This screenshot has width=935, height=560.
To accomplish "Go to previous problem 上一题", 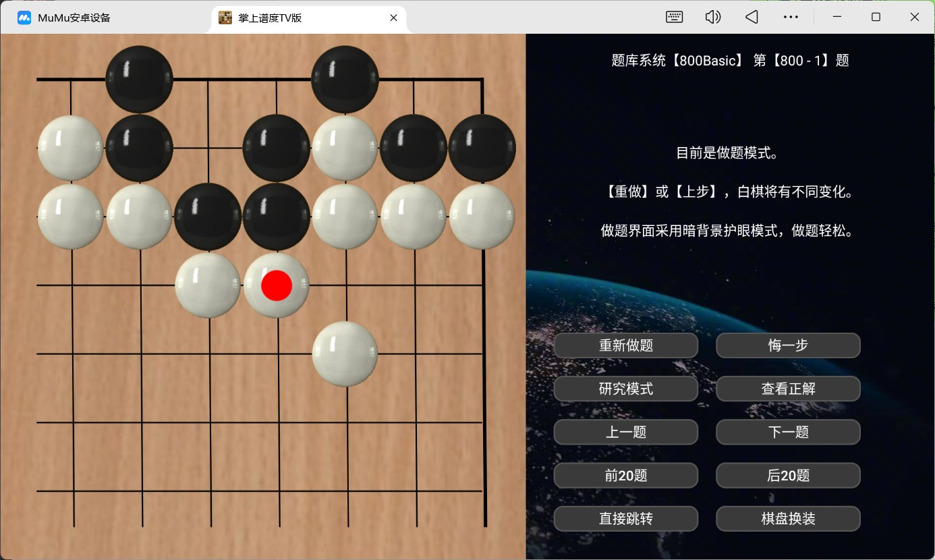I will click(x=625, y=432).
